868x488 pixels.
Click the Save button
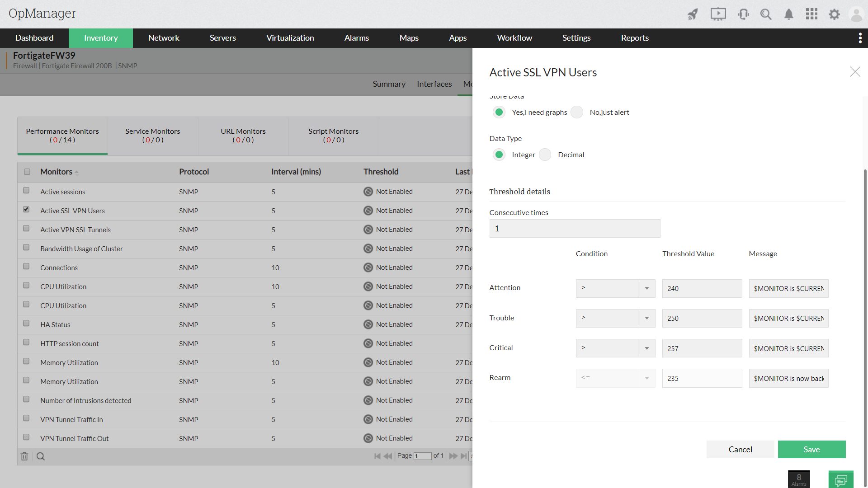coord(811,449)
